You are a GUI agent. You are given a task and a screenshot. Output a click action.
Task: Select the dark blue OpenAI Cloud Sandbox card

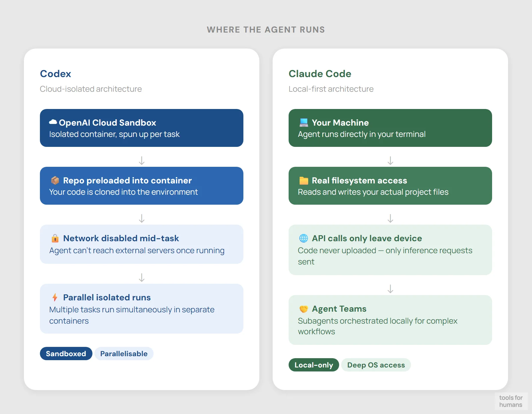(142, 128)
